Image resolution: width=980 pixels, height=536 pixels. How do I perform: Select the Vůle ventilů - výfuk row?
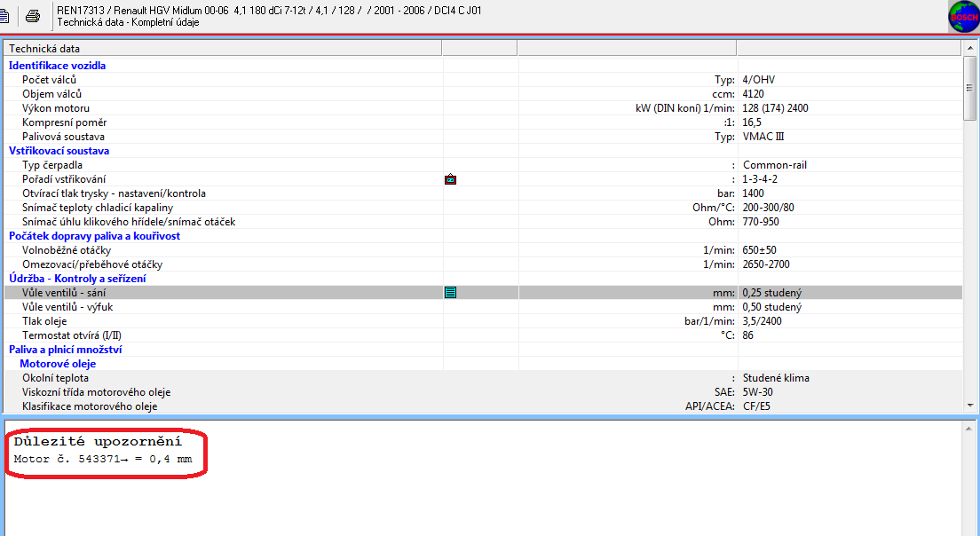coord(483,307)
